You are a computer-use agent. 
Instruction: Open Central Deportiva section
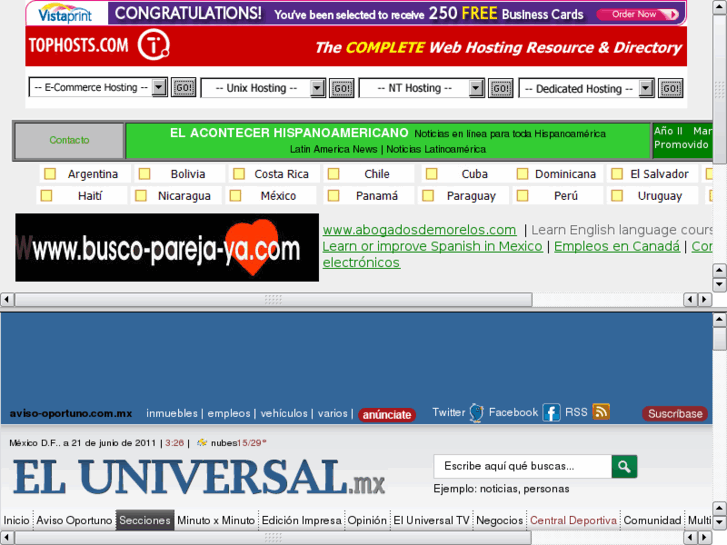(x=574, y=520)
